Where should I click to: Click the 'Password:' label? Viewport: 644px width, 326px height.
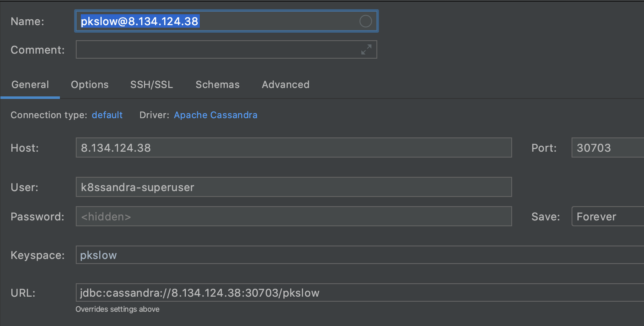(38, 216)
